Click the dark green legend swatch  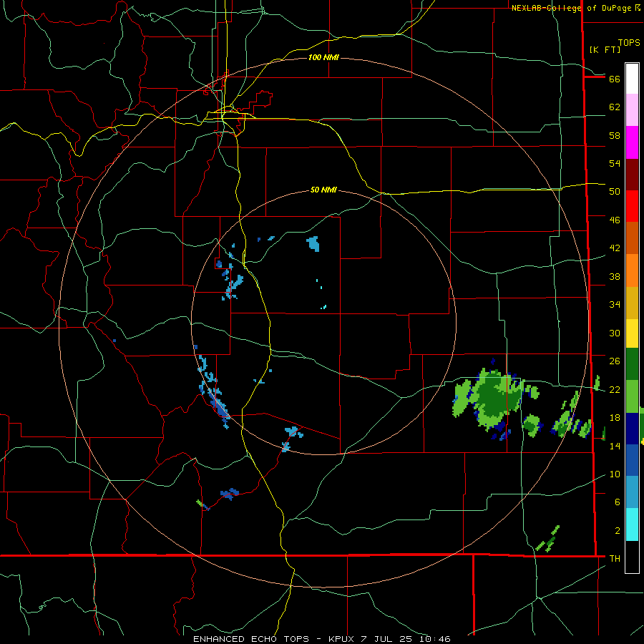632,364
